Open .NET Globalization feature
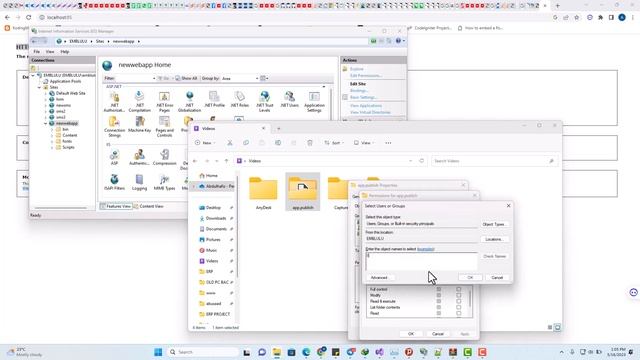640x360 pixels. click(189, 101)
